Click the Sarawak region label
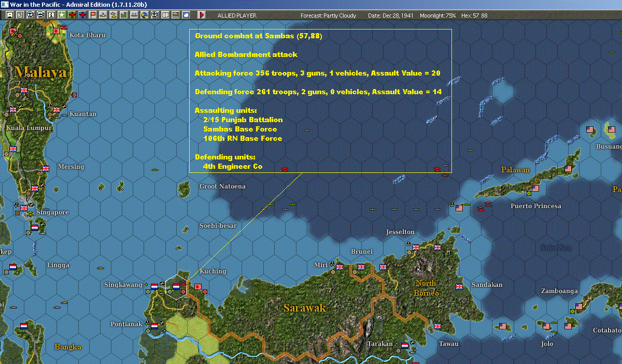 point(305,308)
